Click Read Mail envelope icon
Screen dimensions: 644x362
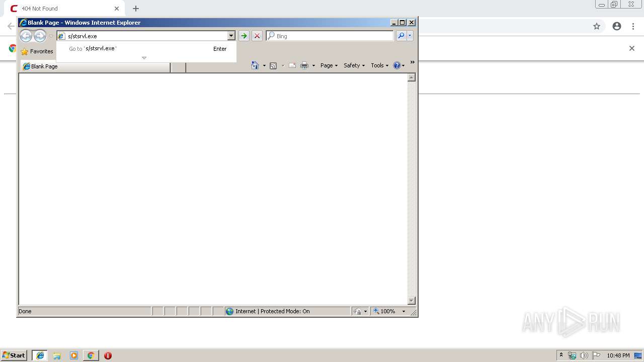(292, 65)
